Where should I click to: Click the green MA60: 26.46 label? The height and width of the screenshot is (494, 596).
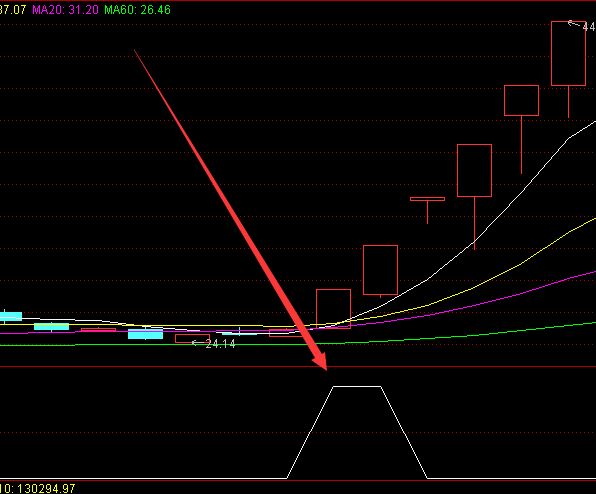[x=137, y=10]
